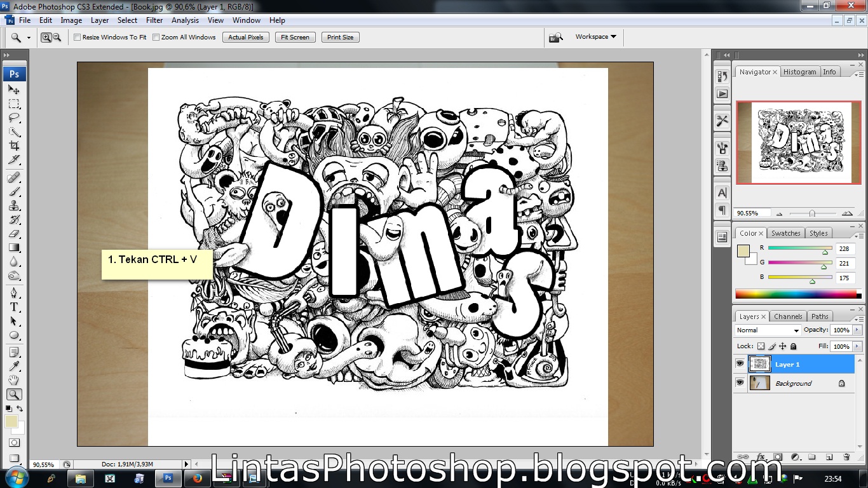The image size is (868, 488).
Task: Select the Notes tool
Action: click(x=14, y=352)
